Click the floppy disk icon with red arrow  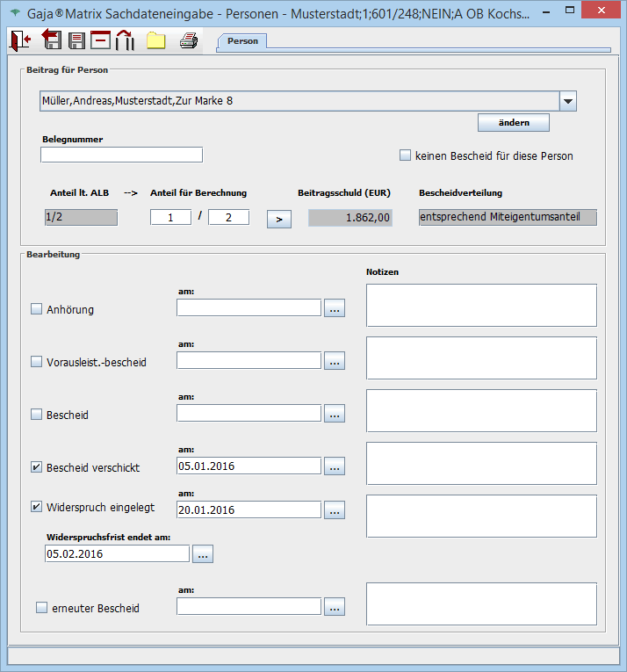point(51,40)
